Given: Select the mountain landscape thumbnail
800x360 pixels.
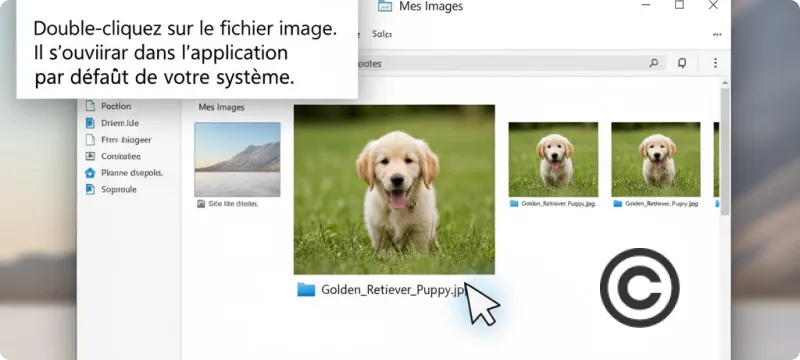Looking at the screenshot, I should coord(237,159).
